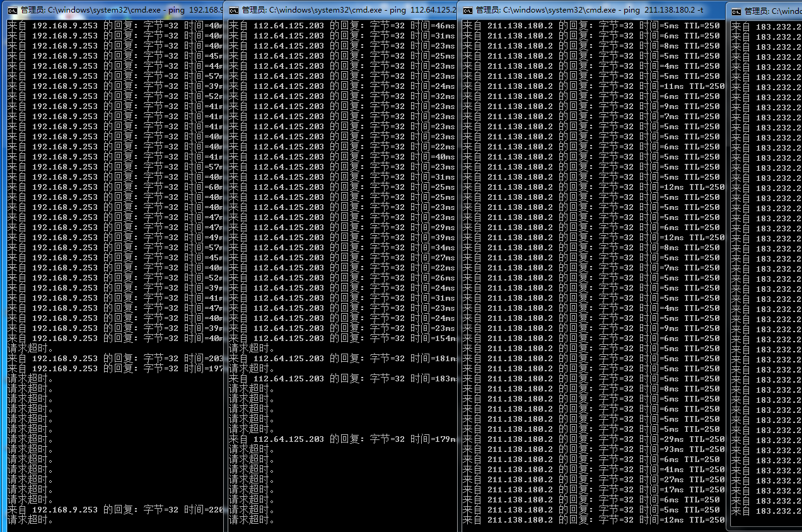The height and width of the screenshot is (532, 802).
Task: Click 192.168.9.253 reply line with 时间=220
Action: click(x=115, y=510)
